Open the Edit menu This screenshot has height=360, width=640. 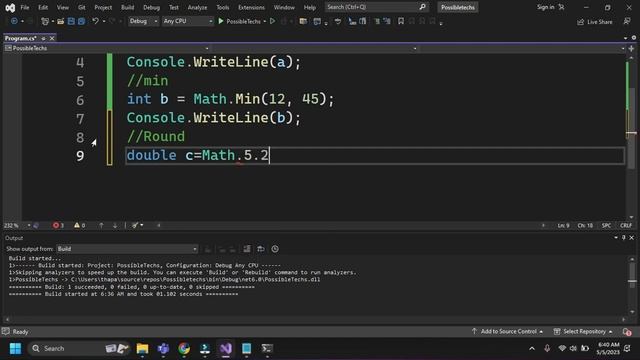(43, 7)
